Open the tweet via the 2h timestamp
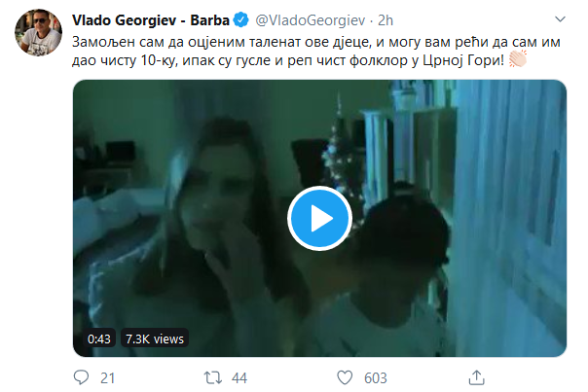Image resolution: width=588 pixels, height=392 pixels. pyautogui.click(x=387, y=19)
